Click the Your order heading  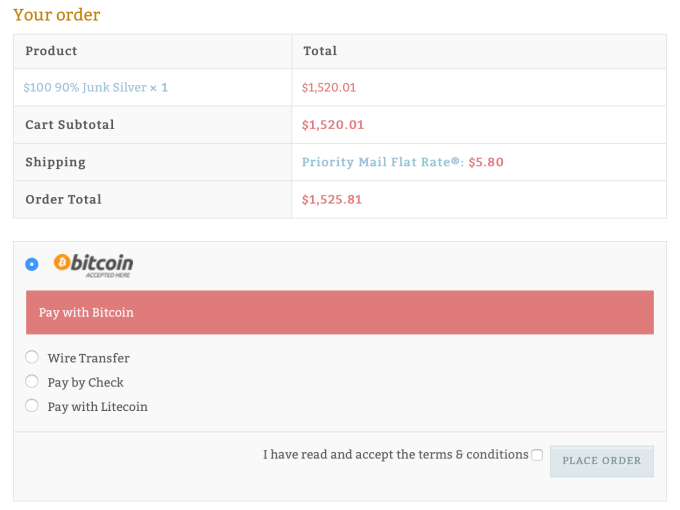(x=57, y=15)
